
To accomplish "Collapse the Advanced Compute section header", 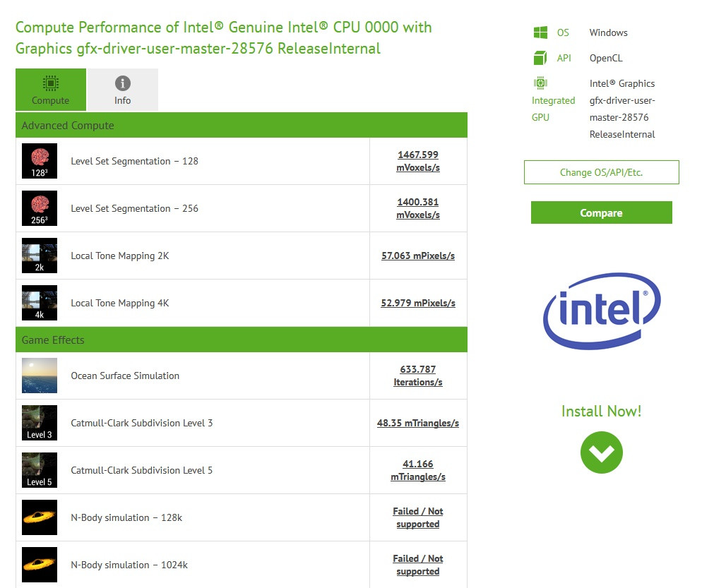I will 67,125.
